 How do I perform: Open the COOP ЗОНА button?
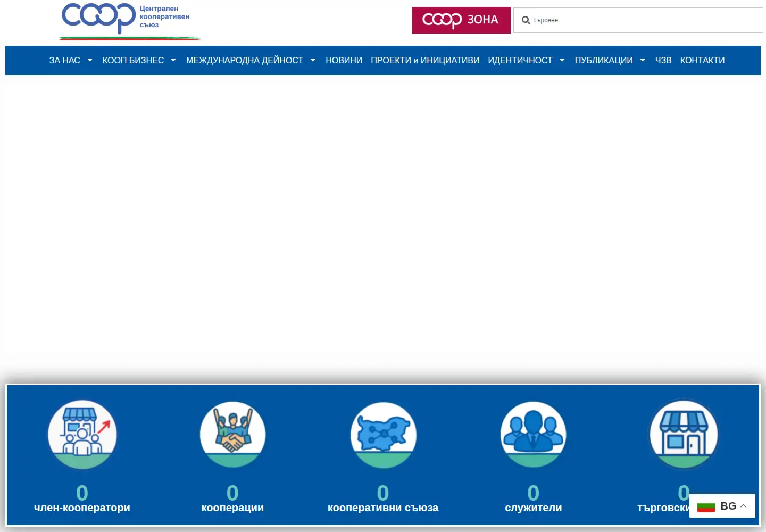(461, 20)
